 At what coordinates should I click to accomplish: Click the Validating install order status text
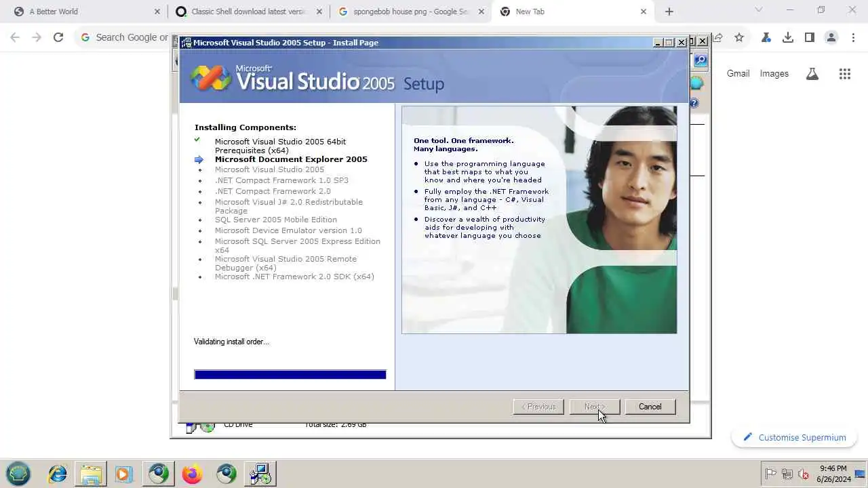click(231, 342)
